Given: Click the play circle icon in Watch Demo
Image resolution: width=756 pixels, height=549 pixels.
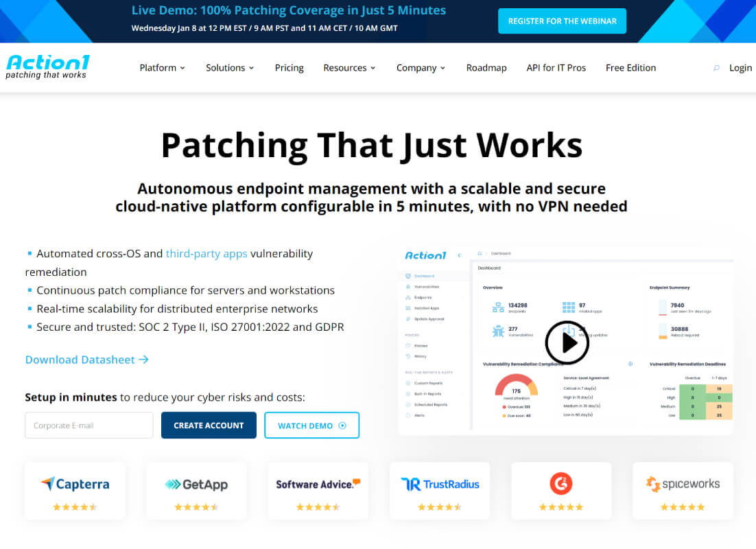Looking at the screenshot, I should [x=342, y=425].
